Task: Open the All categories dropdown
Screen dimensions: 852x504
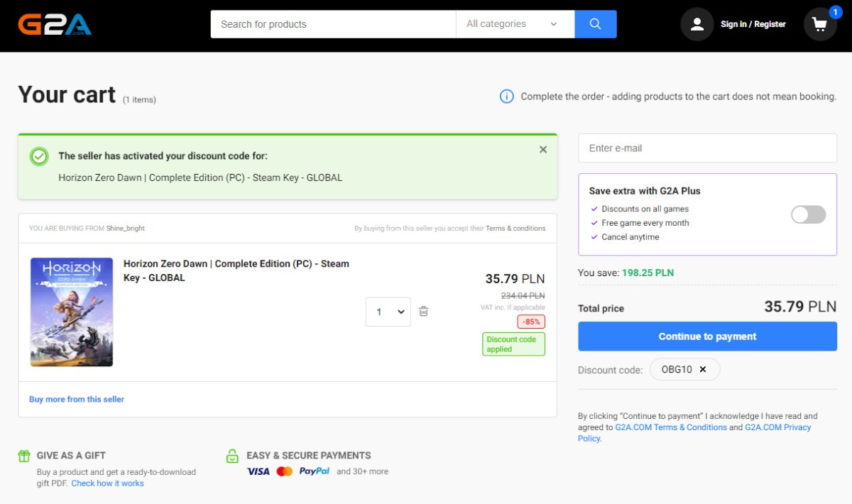Action: pos(515,24)
